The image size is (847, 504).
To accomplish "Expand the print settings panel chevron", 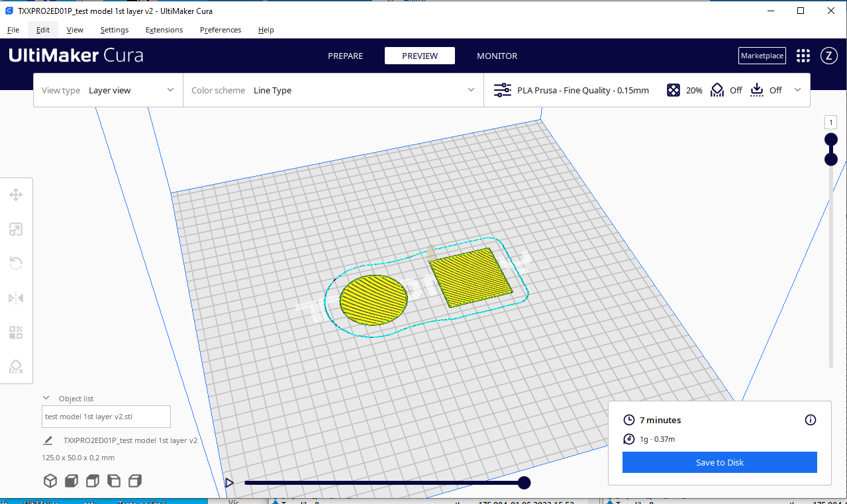I will tap(797, 90).
